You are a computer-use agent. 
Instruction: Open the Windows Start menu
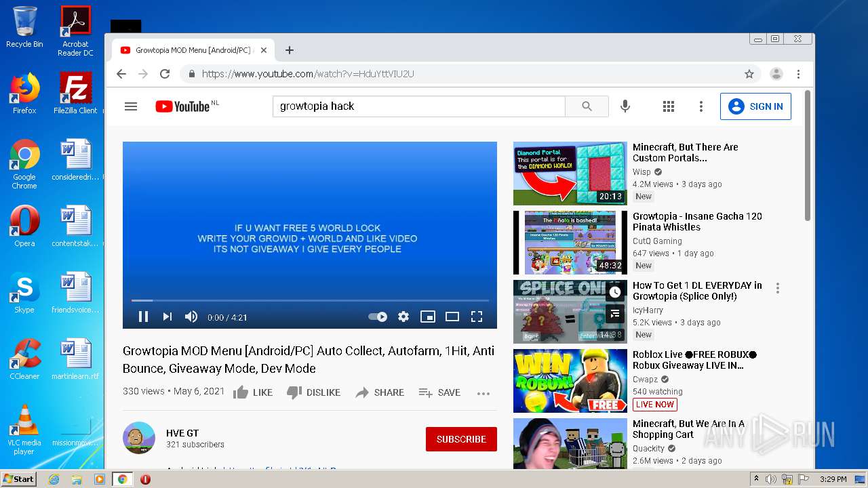[x=19, y=479]
